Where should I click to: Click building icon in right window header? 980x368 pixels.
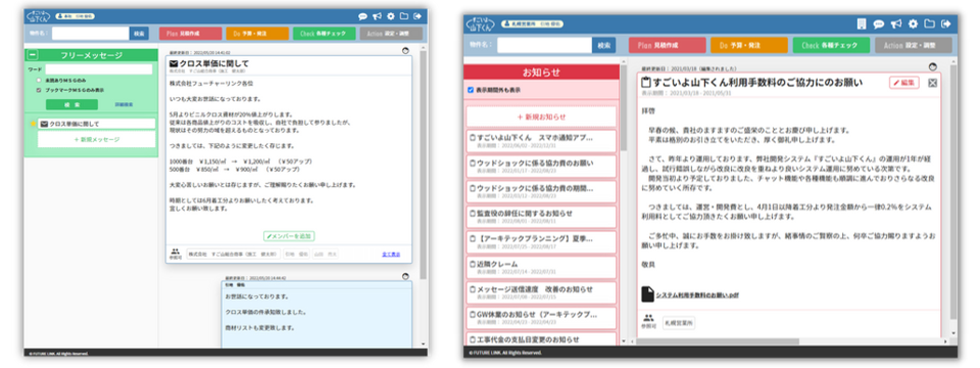coord(862,24)
